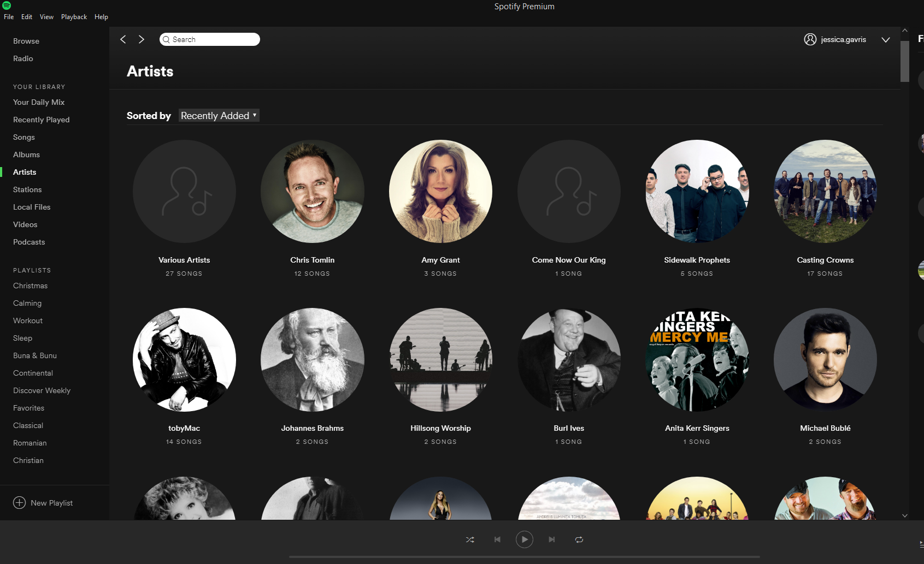
Task: Click the scroll-down chevron on the right edge
Action: tap(904, 515)
